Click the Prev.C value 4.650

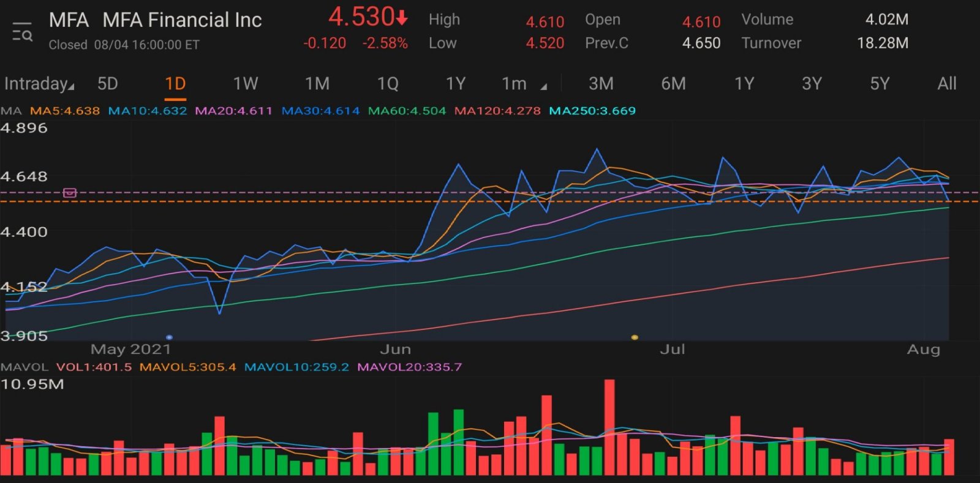pyautogui.click(x=701, y=43)
